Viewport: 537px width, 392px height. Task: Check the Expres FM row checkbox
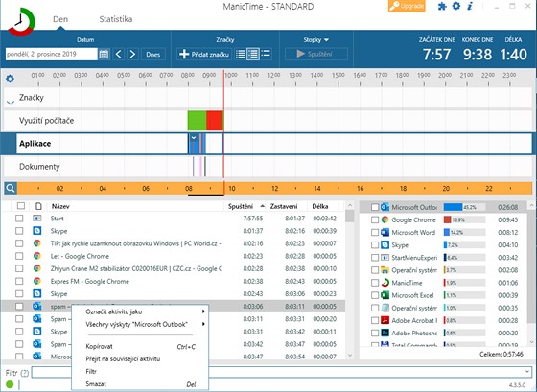tap(19, 282)
